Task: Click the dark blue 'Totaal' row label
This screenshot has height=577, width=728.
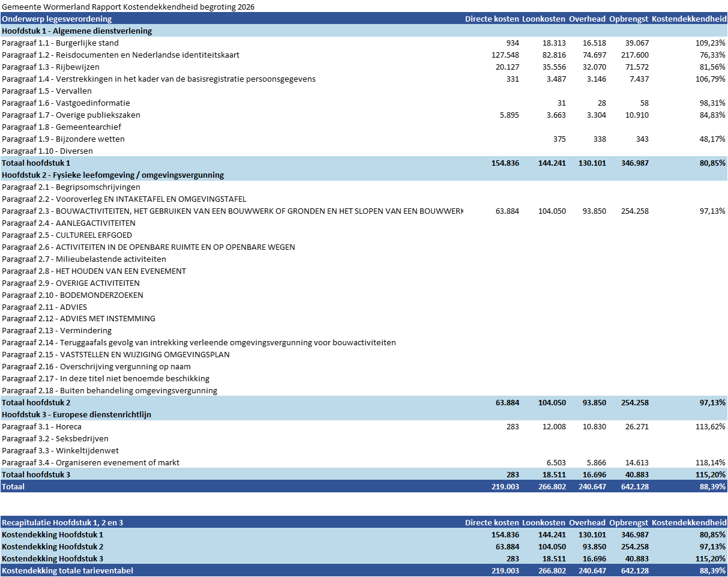Action: (13, 486)
